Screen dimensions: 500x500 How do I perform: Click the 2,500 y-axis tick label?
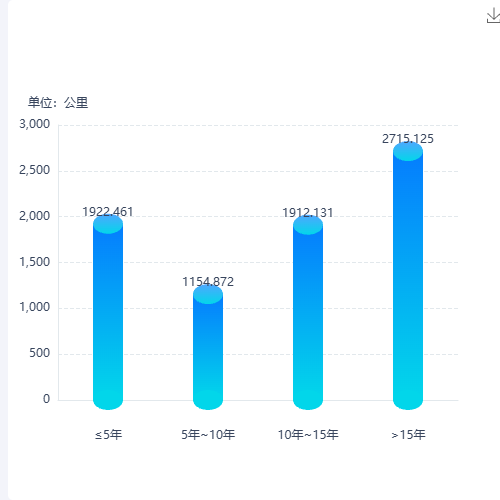[34, 170]
